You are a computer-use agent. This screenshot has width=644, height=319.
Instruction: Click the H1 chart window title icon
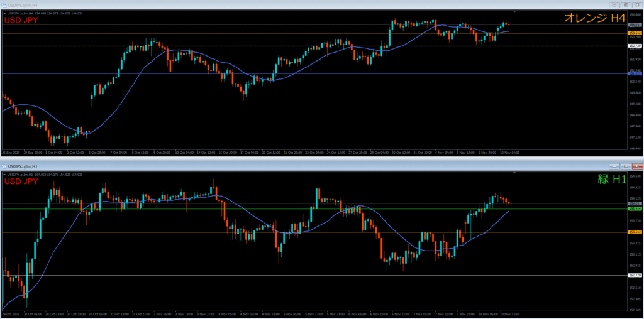4,166
